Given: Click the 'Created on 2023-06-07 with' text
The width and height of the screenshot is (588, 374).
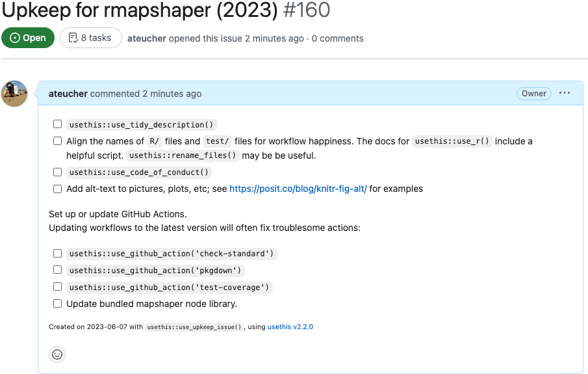Looking at the screenshot, I should pyautogui.click(x=96, y=327).
